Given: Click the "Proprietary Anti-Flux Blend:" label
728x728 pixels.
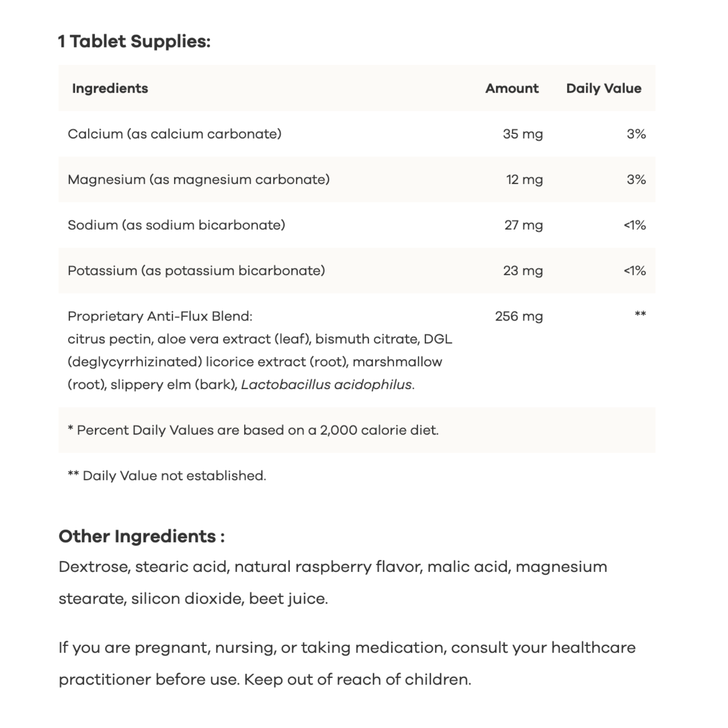Looking at the screenshot, I should pos(160,316).
